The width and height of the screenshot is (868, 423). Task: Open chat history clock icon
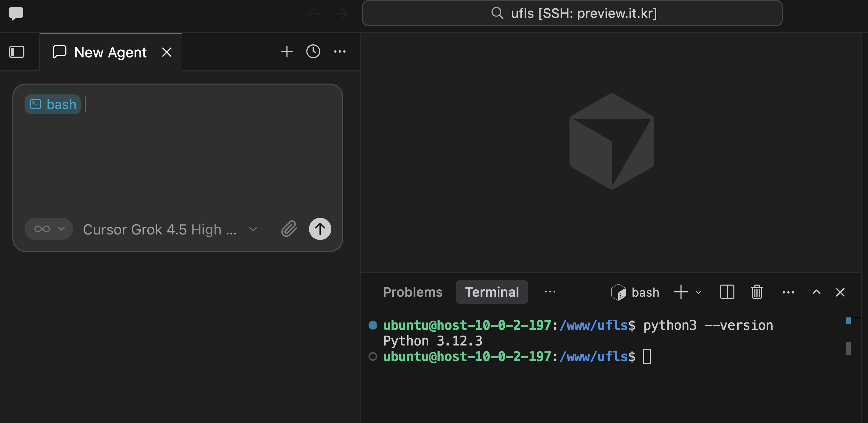313,52
